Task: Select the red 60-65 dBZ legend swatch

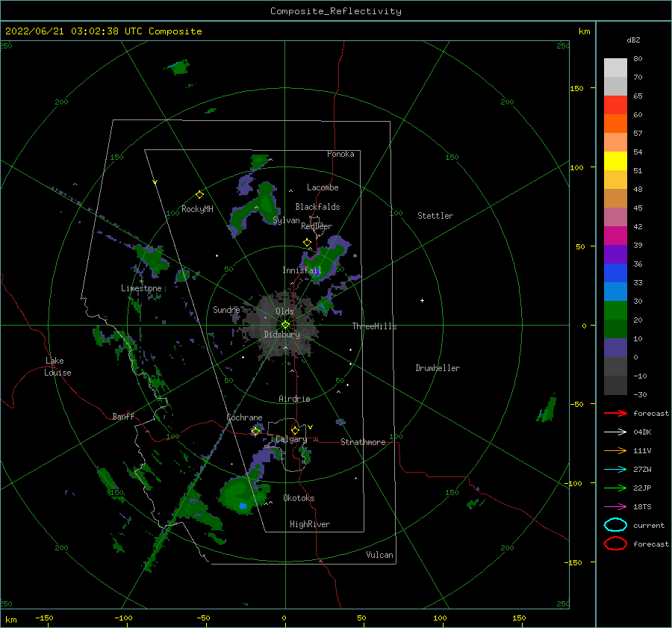Action: (x=615, y=105)
